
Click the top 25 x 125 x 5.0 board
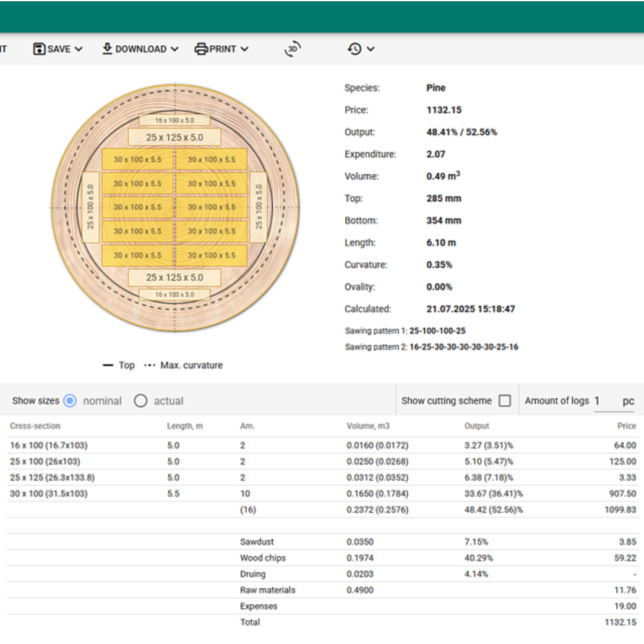click(174, 137)
